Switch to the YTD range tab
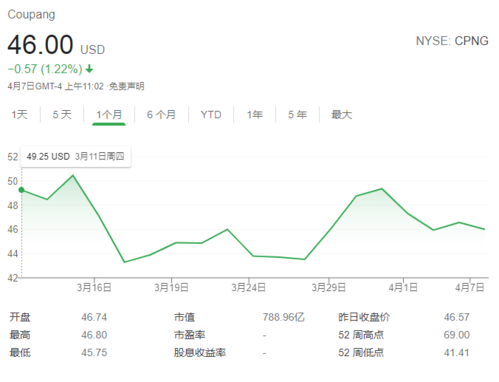Screen dimensions: 499x382 [x=211, y=115]
